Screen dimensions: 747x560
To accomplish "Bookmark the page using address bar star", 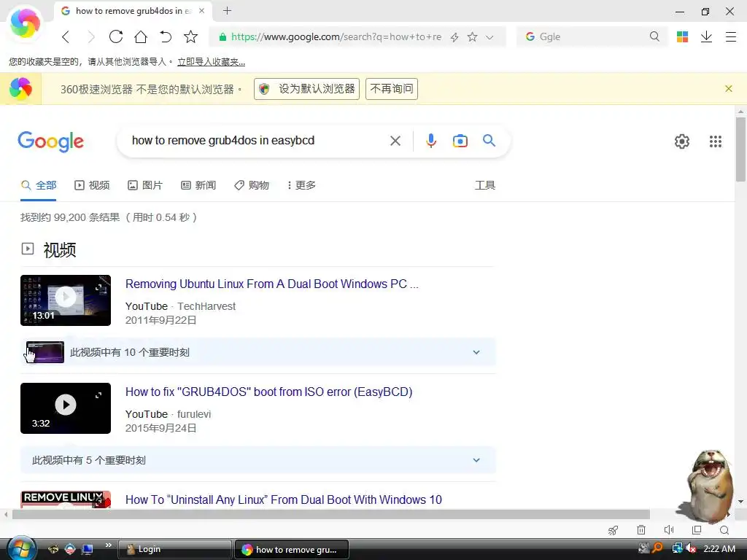I will (x=472, y=36).
